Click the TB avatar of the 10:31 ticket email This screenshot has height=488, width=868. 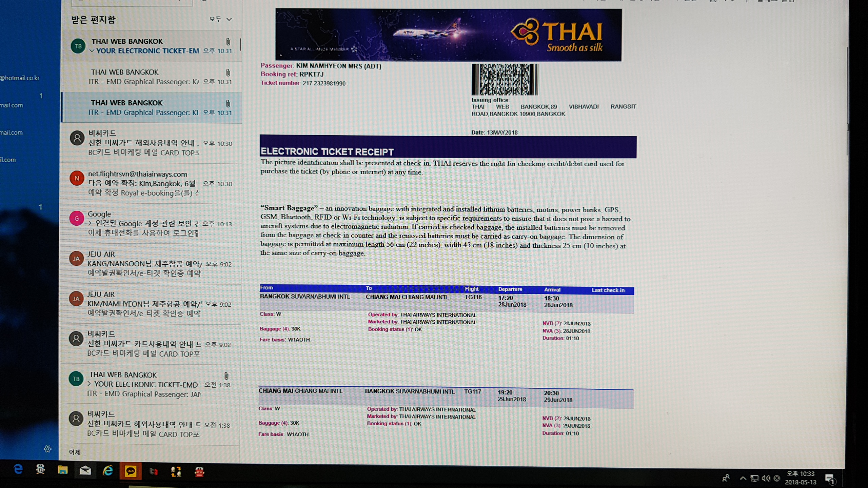coord(78,46)
